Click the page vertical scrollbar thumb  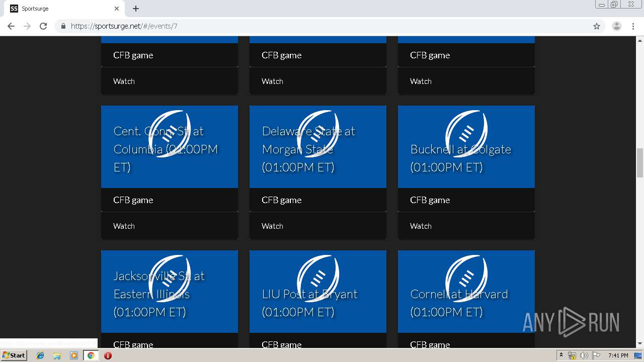[640, 163]
